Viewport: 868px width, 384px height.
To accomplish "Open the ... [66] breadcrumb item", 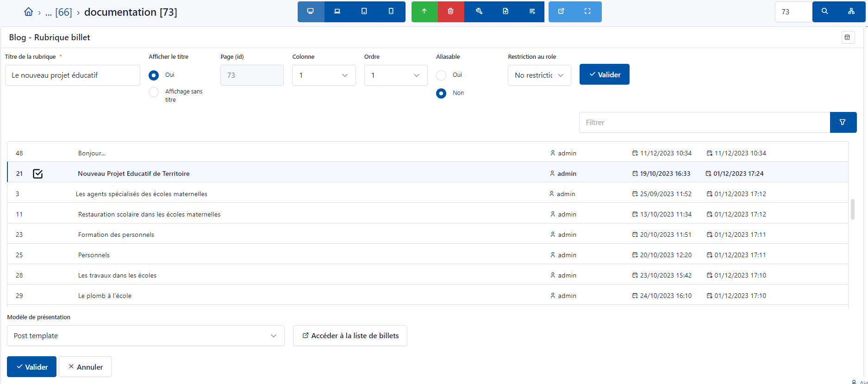I will point(59,12).
